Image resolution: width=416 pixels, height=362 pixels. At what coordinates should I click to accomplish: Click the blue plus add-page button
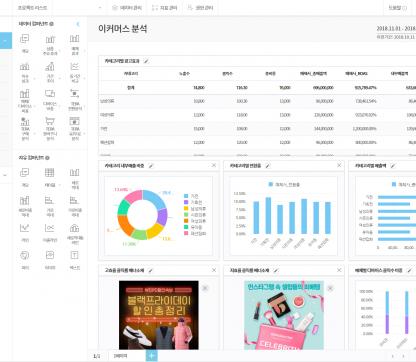[152, 356]
